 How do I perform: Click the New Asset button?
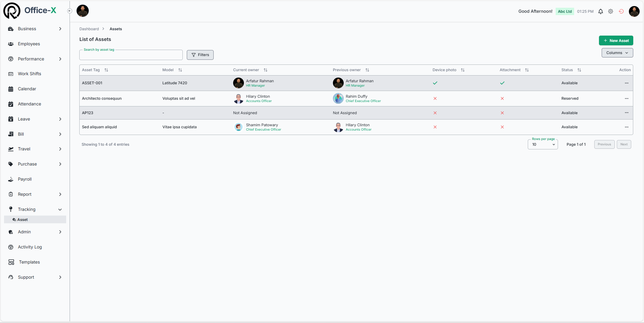(616, 40)
